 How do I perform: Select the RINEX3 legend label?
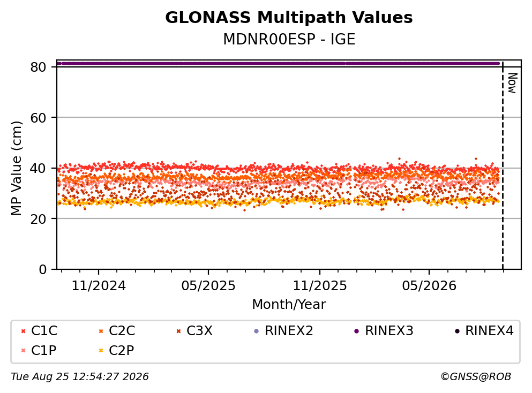click(x=389, y=331)
